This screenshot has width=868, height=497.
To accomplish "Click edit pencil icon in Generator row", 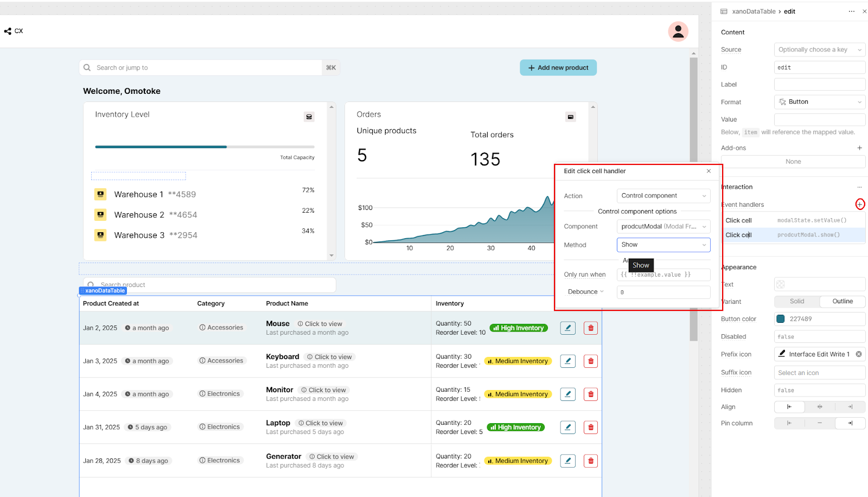I will (568, 461).
